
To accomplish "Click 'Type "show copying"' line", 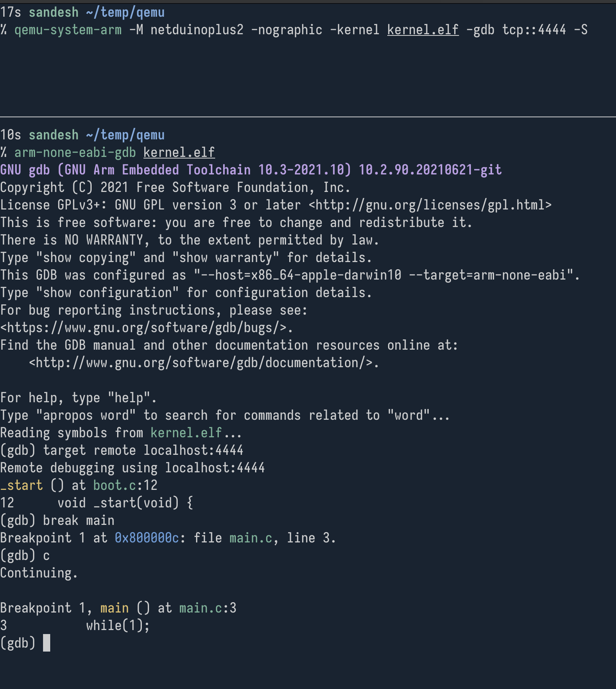I will pyautogui.click(x=186, y=258).
